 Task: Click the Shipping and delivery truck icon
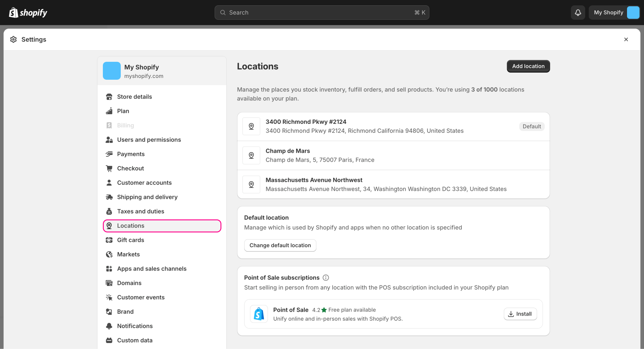tap(109, 197)
